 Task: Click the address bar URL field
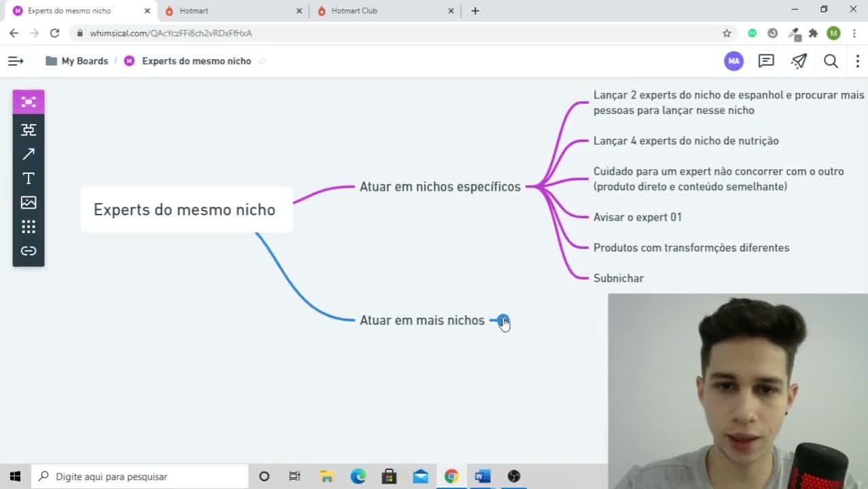coord(394,33)
